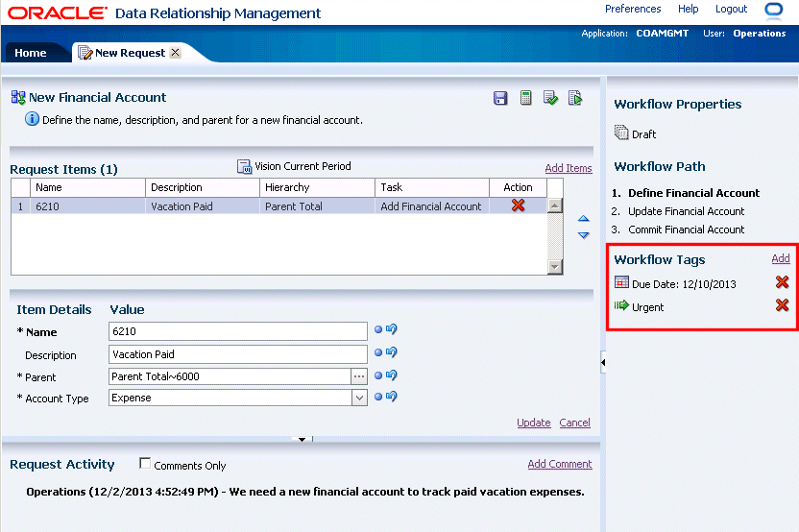Click the validate icon with green checkmark
This screenshot has height=532, width=799.
pos(550,98)
